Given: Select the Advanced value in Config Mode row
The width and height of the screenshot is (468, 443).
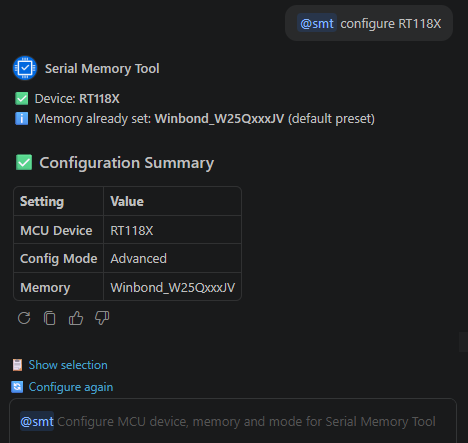Looking at the screenshot, I should coord(139,259).
